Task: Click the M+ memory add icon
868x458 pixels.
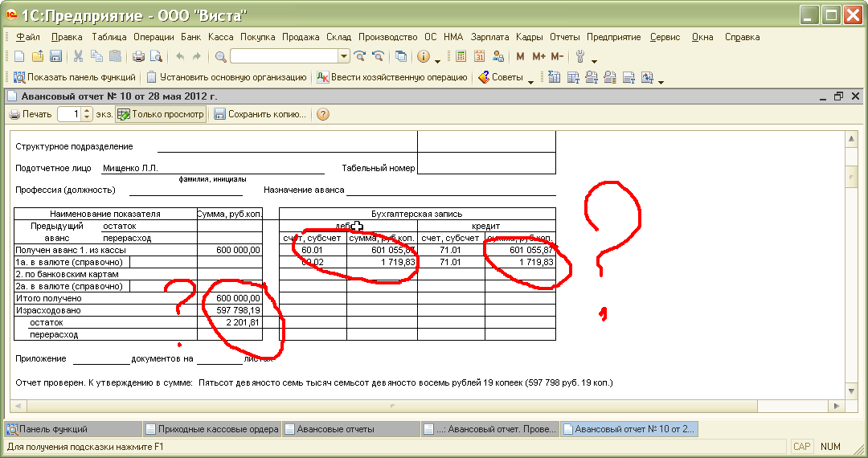Action: point(538,56)
